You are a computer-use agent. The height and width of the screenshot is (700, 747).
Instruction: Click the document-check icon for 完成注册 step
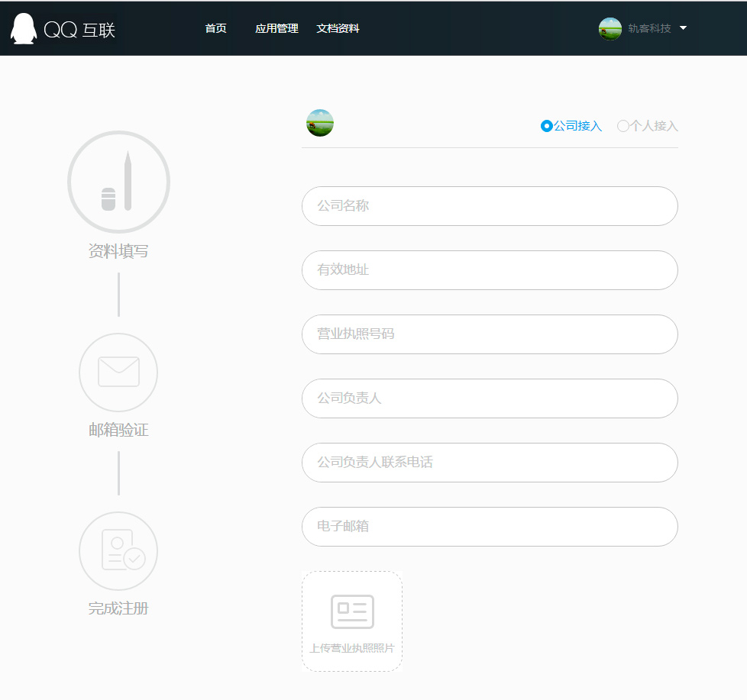pos(118,550)
